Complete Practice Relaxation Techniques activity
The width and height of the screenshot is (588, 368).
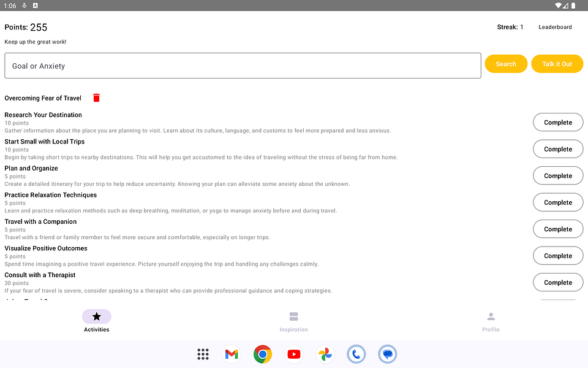tap(558, 202)
